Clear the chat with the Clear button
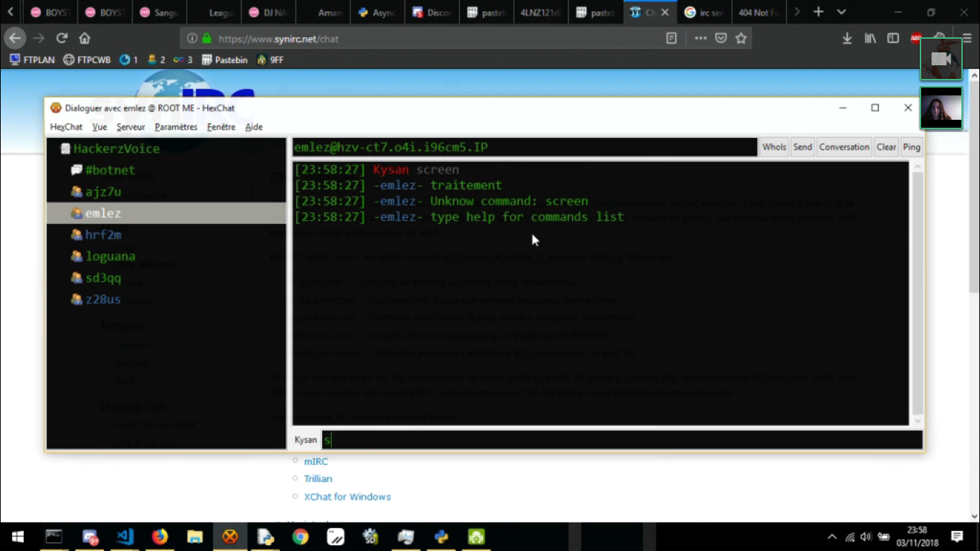 click(x=886, y=147)
